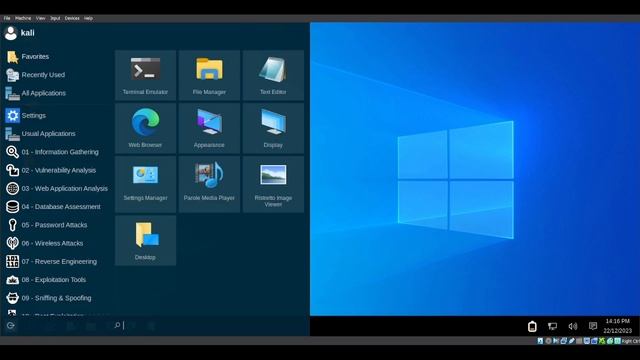This screenshot has width=640, height=360.
Task: Open Settings Manager tile
Action: (x=145, y=184)
